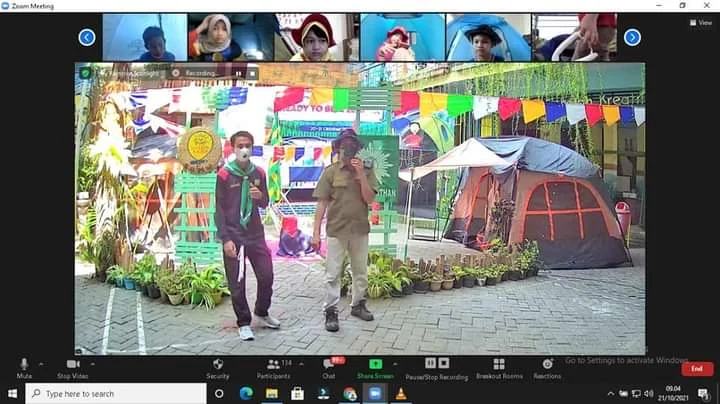The height and width of the screenshot is (404, 720).
Task: Select participant thumbnail with black wide-brim hat
Action: coord(488,37)
